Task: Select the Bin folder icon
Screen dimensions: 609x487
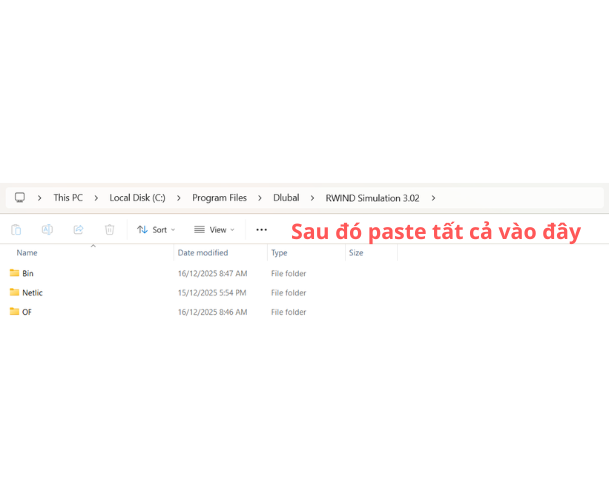Action: pos(15,273)
